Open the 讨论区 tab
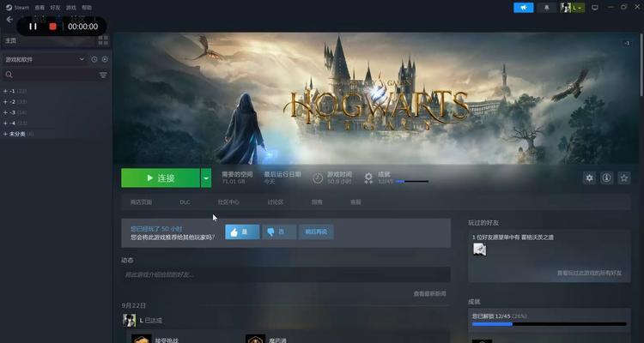Screen dimensions: 644x343 pos(275,202)
